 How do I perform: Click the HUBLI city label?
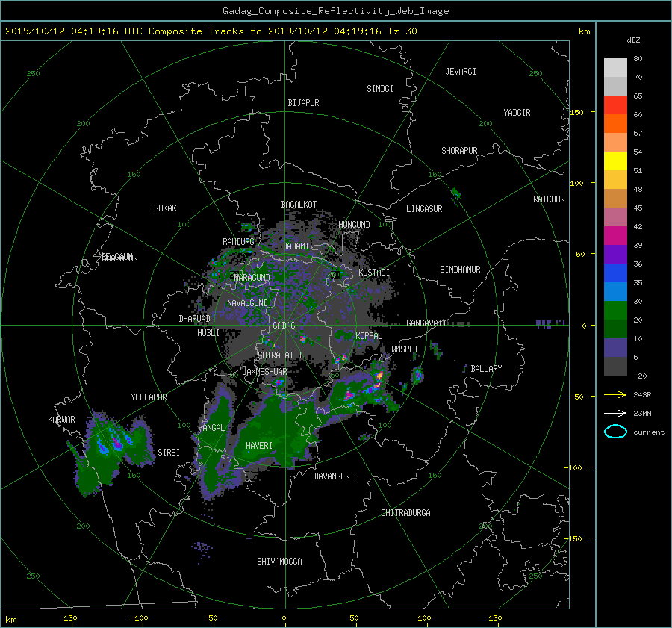pyautogui.click(x=208, y=333)
